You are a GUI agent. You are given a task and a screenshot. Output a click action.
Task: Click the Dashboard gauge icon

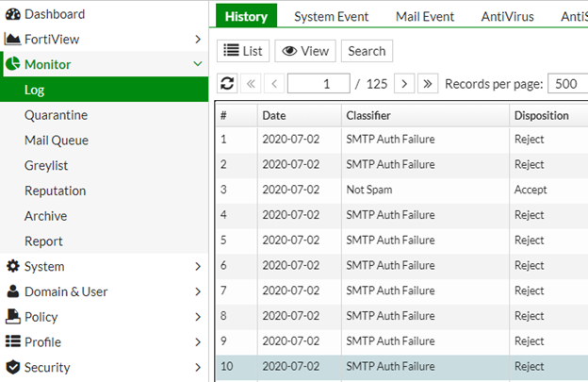point(13,14)
